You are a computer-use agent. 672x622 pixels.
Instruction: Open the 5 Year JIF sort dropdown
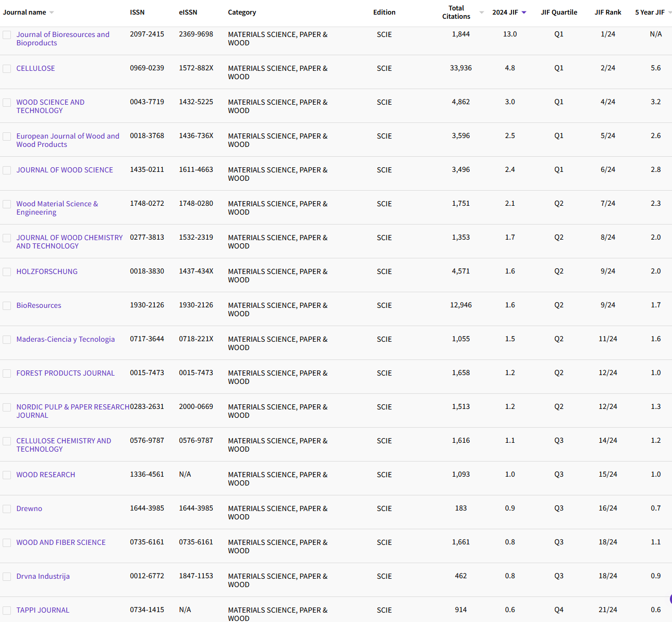(x=669, y=12)
